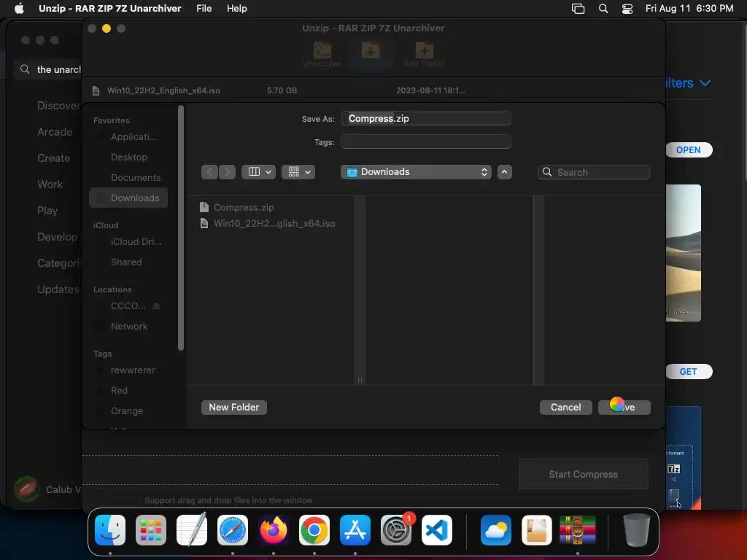747x560 pixels.
Task: Select Downloads in Favorites sidebar
Action: tap(128, 198)
